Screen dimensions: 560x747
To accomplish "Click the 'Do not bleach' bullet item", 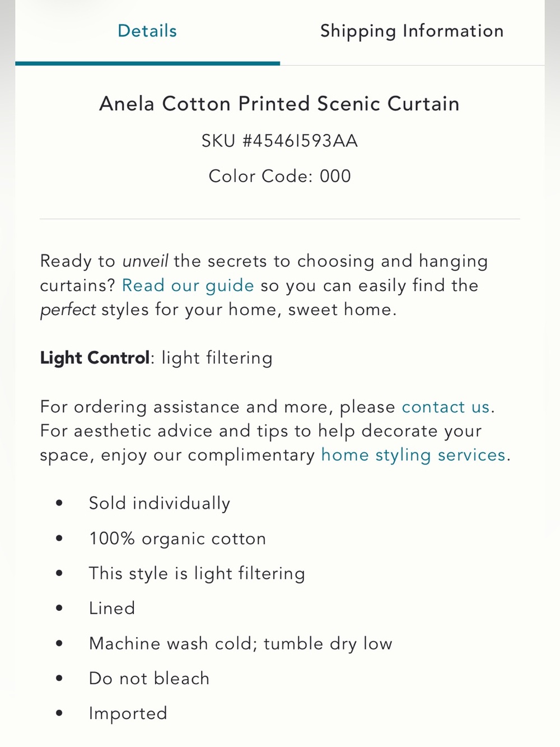I will [149, 678].
